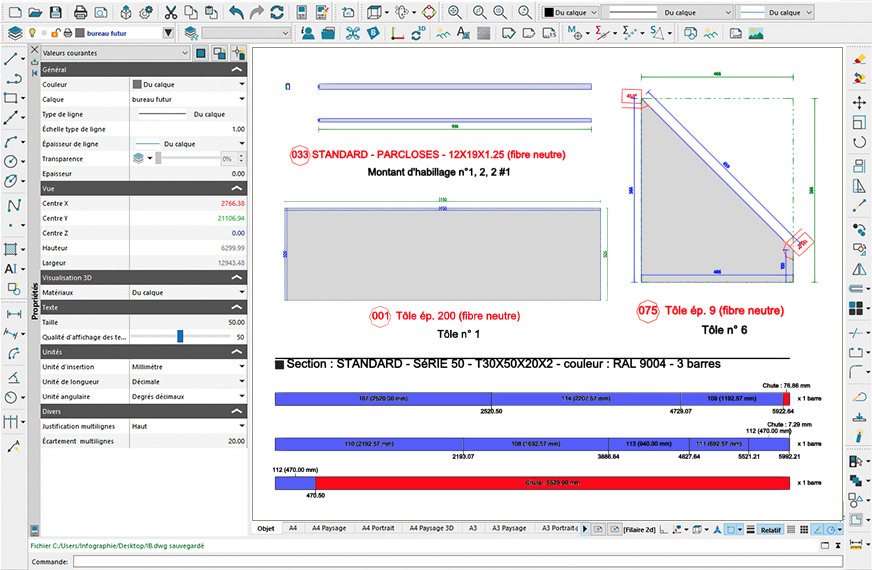The image size is (872, 570).
Task: Click the Undo arrow icon
Action: (x=236, y=12)
